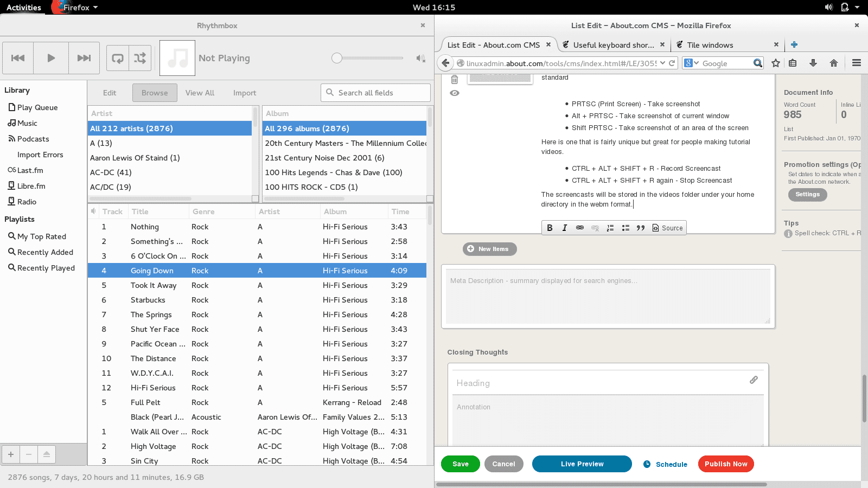The image size is (868, 488).
Task: Sort track list by Time column
Action: point(407,211)
